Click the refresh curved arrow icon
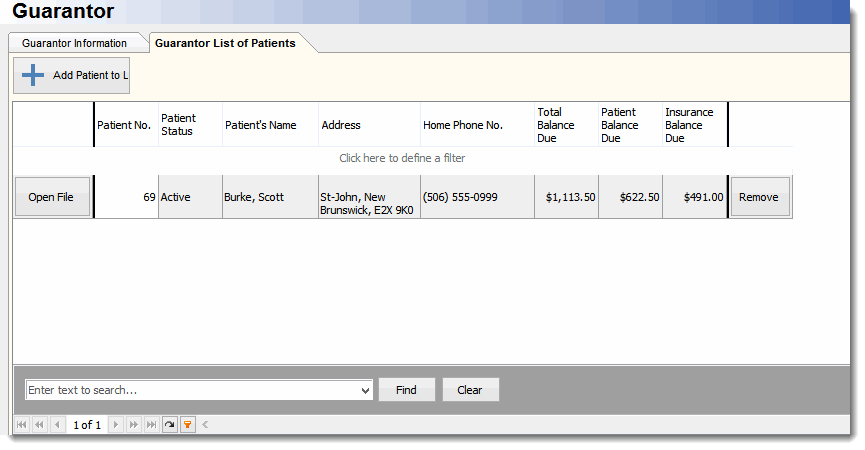This screenshot has height=450, width=865. (170, 425)
